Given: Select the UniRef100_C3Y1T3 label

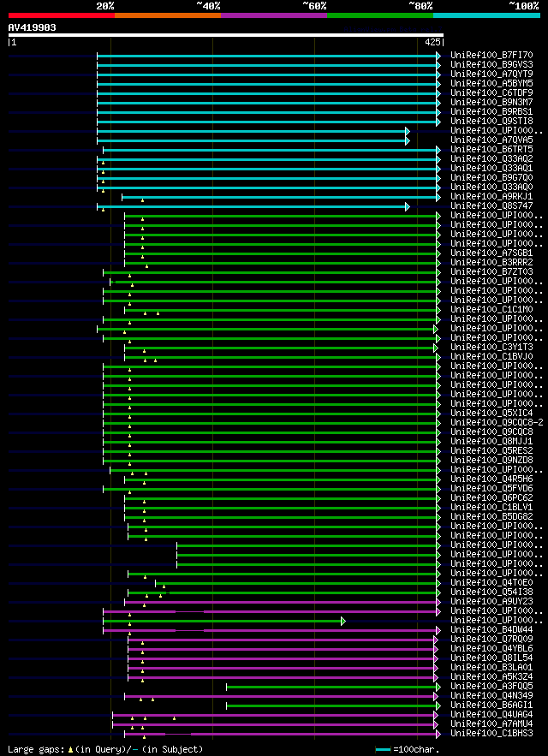Looking at the screenshot, I should click(491, 347).
